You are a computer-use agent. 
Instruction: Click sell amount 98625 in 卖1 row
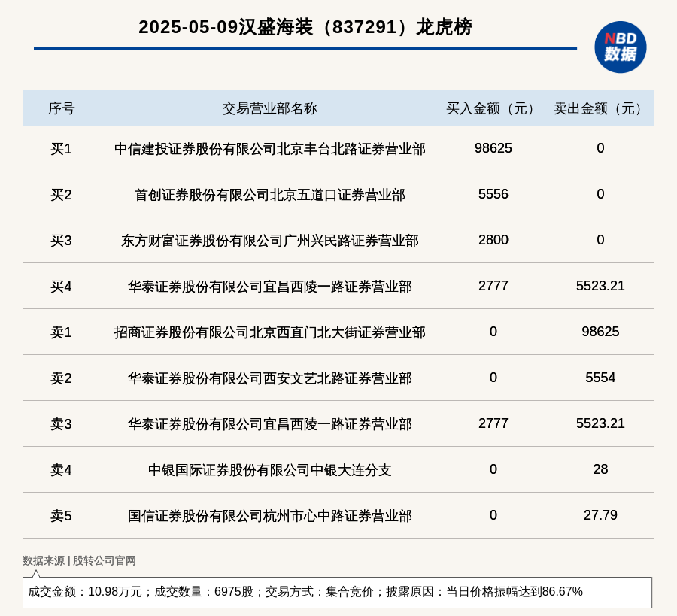click(600, 332)
